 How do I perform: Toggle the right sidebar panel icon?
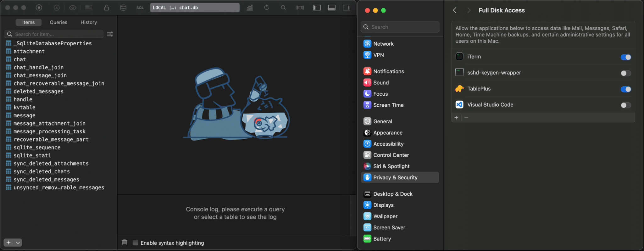pyautogui.click(x=347, y=8)
